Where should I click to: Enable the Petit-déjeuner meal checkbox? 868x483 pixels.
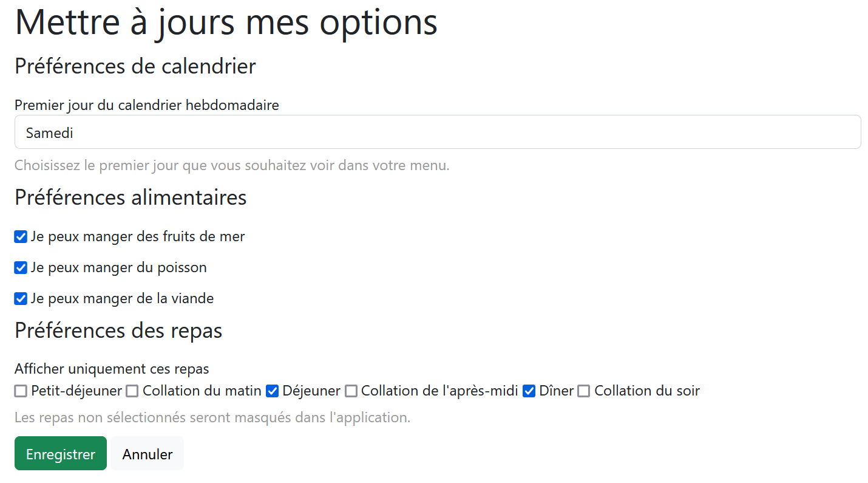(x=21, y=391)
